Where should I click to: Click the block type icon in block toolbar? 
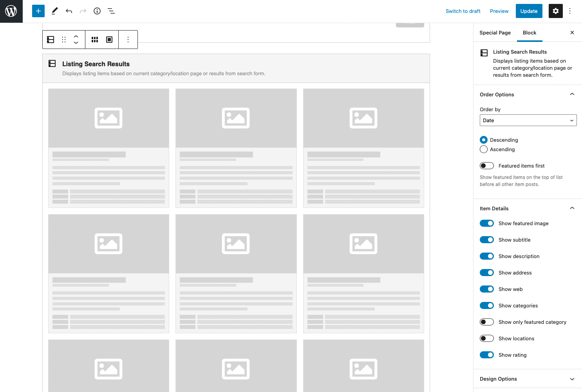coord(51,40)
